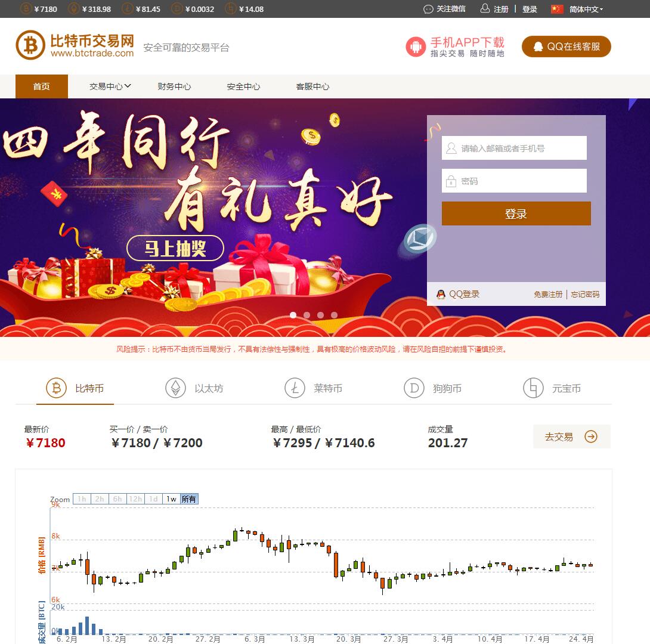
Task: Open the 元宝币 coin icon tab
Action: 533,388
